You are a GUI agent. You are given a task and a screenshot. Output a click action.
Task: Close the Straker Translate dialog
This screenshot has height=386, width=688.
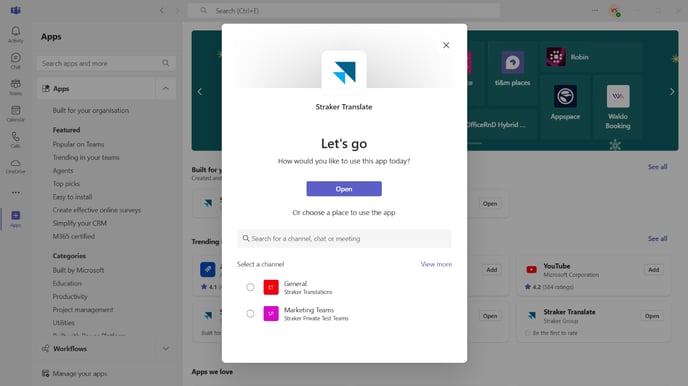(x=446, y=45)
